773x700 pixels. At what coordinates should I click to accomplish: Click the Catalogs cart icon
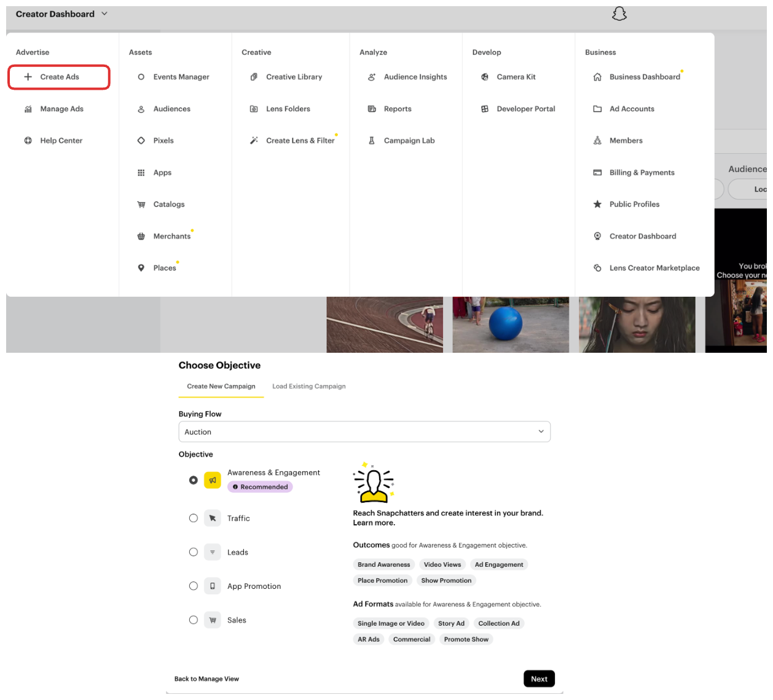pos(141,205)
